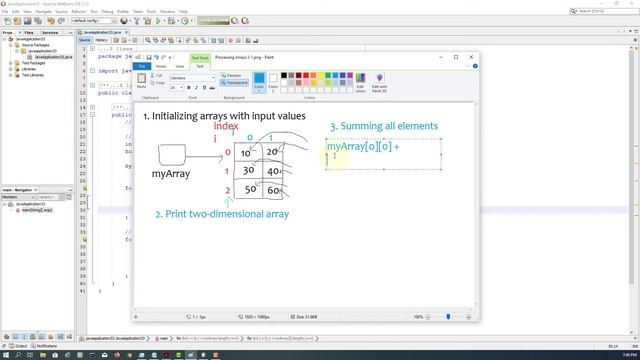Viewport: 640px width, 360px height.
Task: Click the zoom in plus in Paint status bar
Action: tap(469, 317)
